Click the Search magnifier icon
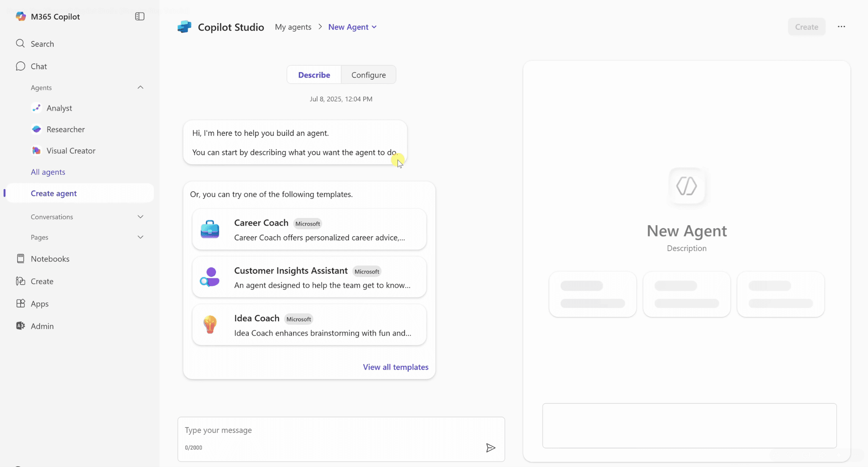This screenshot has height=467, width=868. (x=20, y=43)
